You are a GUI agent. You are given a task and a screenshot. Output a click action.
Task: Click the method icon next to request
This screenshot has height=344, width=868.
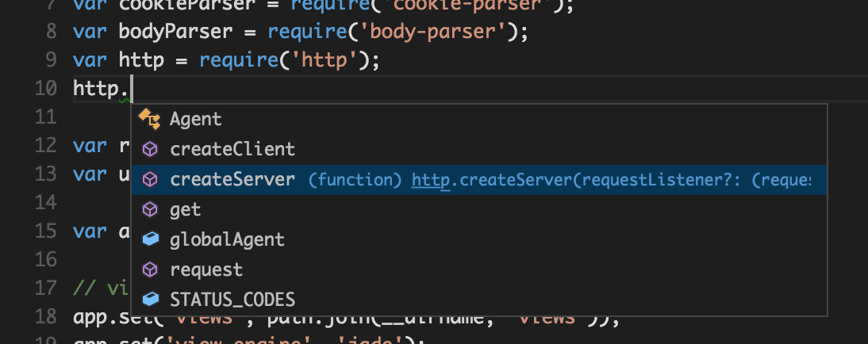[149, 269]
